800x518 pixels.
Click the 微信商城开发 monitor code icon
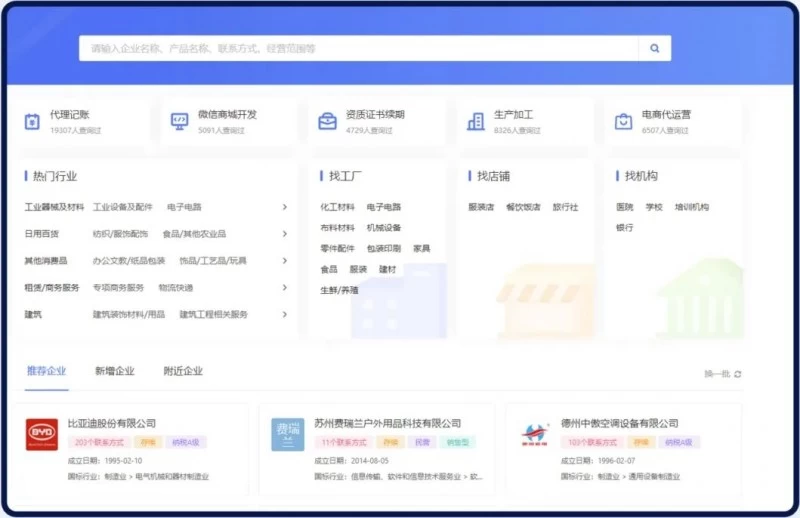pos(179,122)
